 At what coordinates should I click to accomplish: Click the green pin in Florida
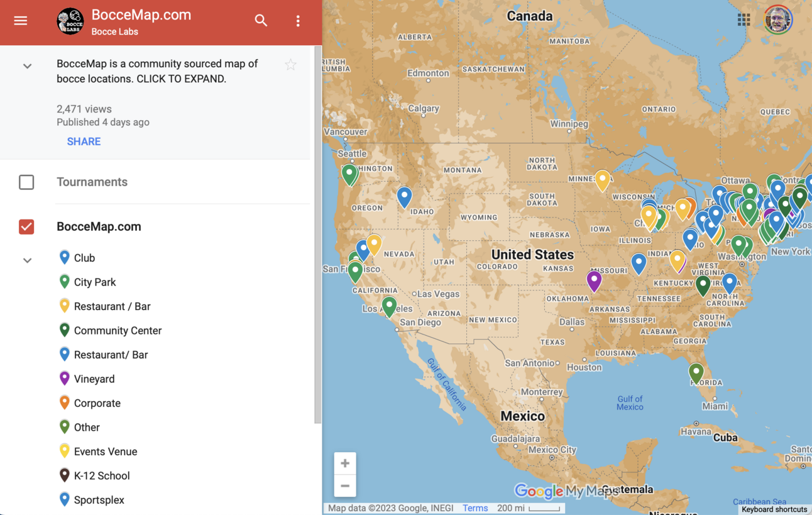pyautogui.click(x=696, y=373)
